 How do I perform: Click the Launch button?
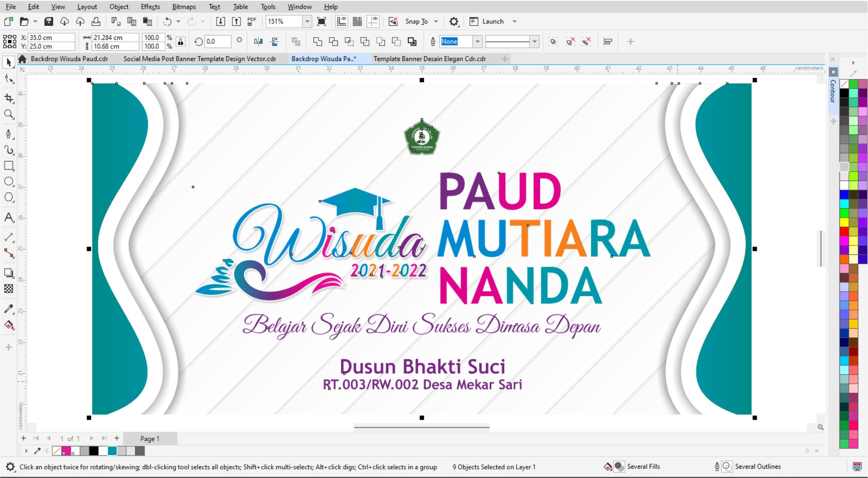pyautogui.click(x=487, y=21)
